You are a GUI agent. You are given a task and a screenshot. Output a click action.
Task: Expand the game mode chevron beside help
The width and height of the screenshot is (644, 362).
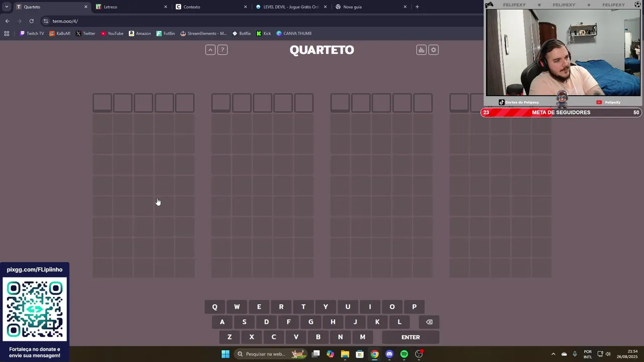pos(210,50)
